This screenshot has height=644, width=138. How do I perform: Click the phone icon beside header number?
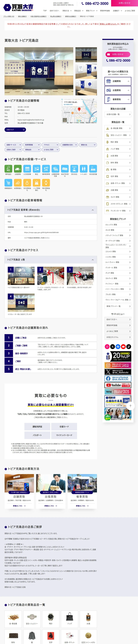coord(83,4)
